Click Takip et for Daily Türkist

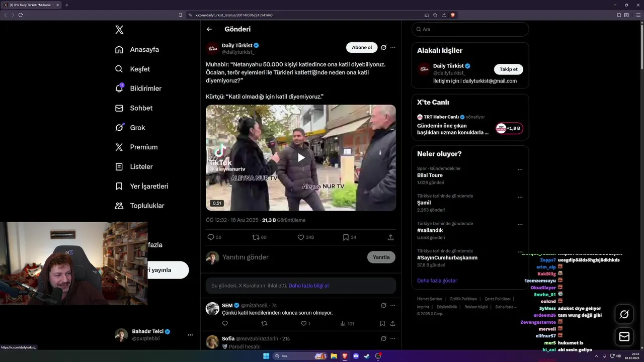point(508,69)
